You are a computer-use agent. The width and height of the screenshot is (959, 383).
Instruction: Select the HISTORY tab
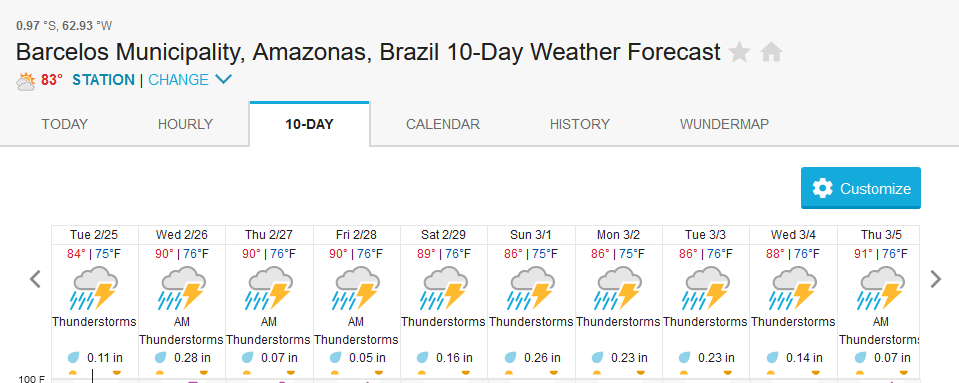tap(580, 124)
